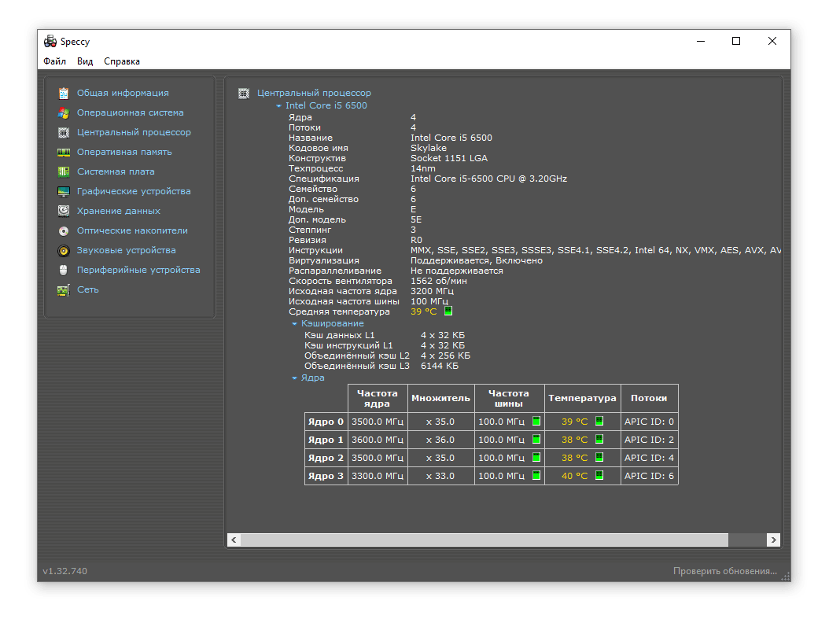This screenshot has height=619, width=840.
Task: Collapse the Ядра section arrow
Action: click(x=294, y=378)
